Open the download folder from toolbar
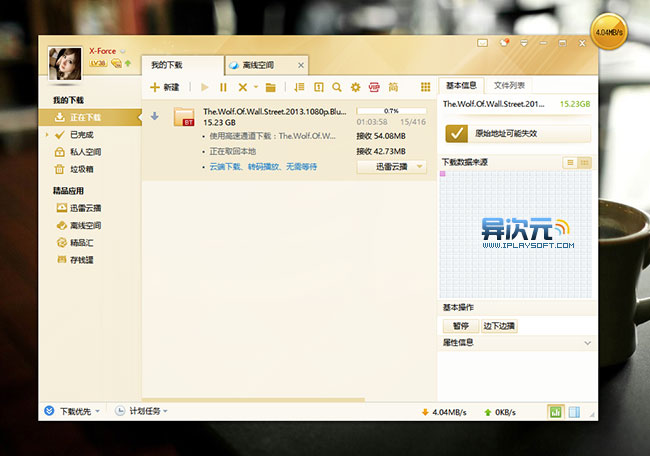Viewport: 650px width, 456px height. (271, 87)
